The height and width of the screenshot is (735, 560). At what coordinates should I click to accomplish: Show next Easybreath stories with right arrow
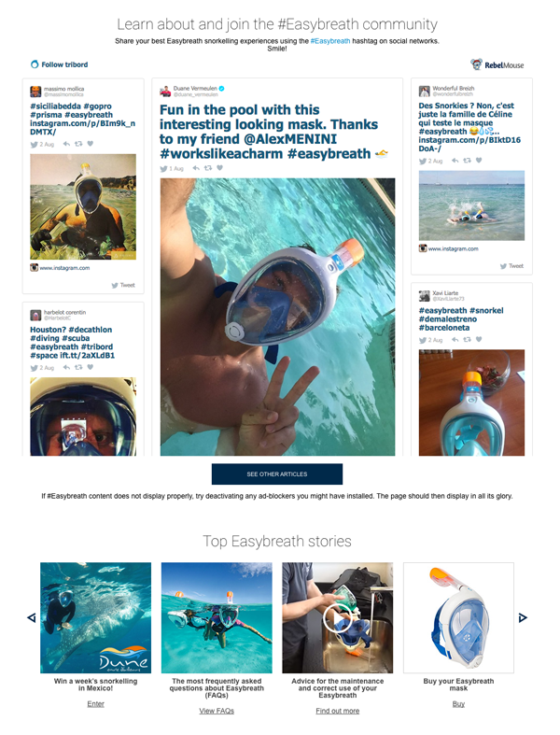pyautogui.click(x=523, y=618)
